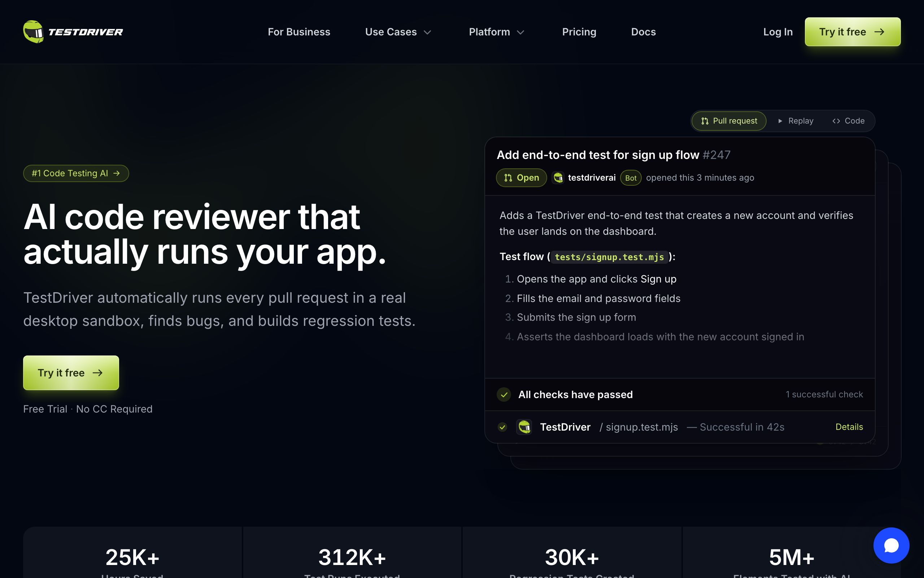
Task: Go to the Pricing page
Action: pos(579,32)
